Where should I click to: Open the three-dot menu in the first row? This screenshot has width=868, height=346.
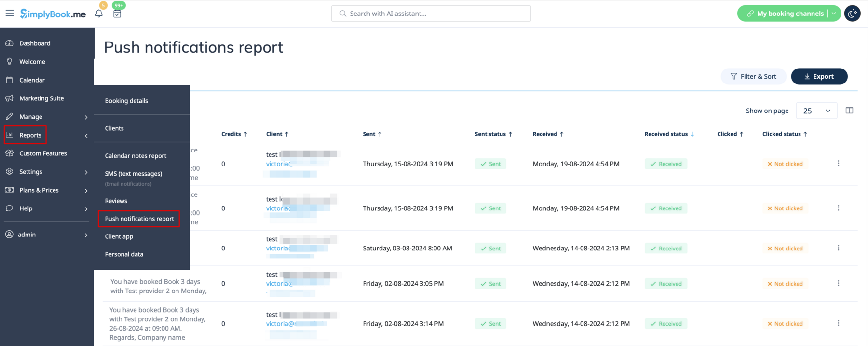point(838,164)
